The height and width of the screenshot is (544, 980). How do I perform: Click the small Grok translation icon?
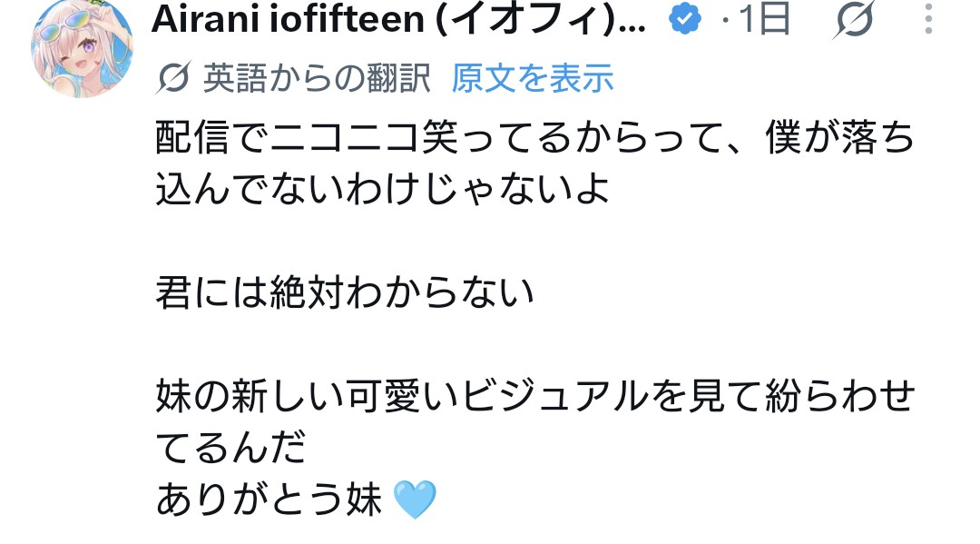[x=172, y=79]
